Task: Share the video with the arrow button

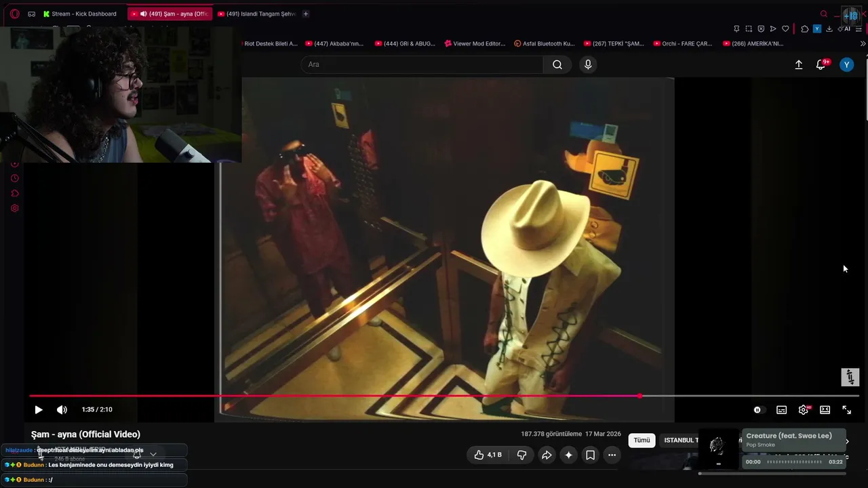Action: point(546,455)
